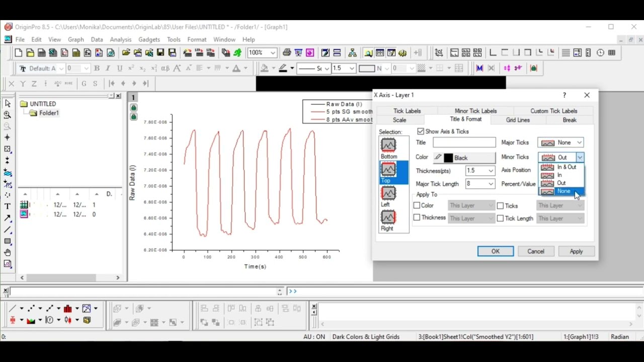The width and height of the screenshot is (644, 362).
Task: Select the Arrow drawing tool
Action: click(8, 218)
